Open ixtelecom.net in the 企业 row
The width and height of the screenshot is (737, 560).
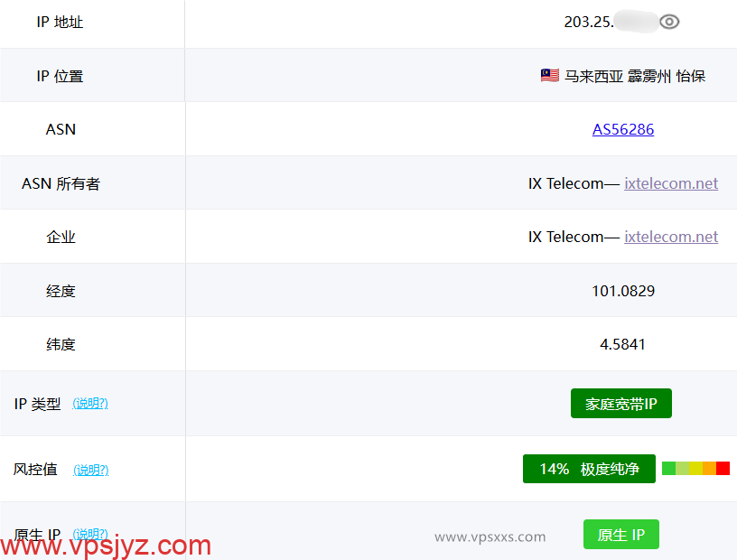pyautogui.click(x=671, y=236)
